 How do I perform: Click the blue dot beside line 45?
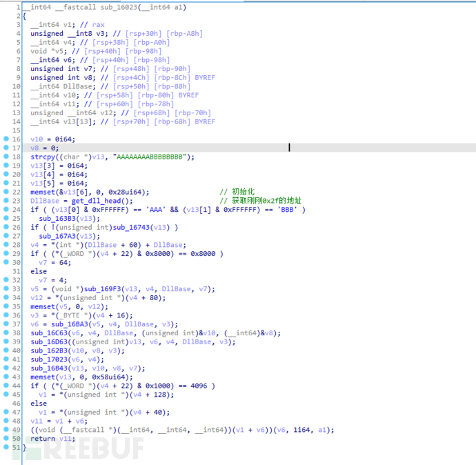[6, 394]
